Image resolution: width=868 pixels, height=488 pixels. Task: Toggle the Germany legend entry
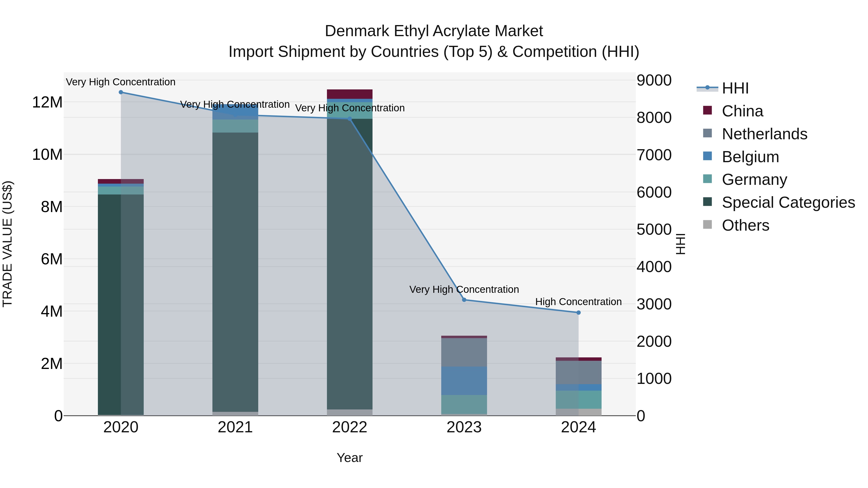coord(745,180)
